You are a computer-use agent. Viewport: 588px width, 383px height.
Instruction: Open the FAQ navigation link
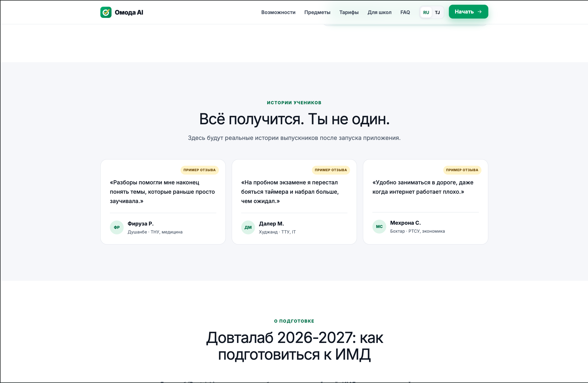(405, 12)
